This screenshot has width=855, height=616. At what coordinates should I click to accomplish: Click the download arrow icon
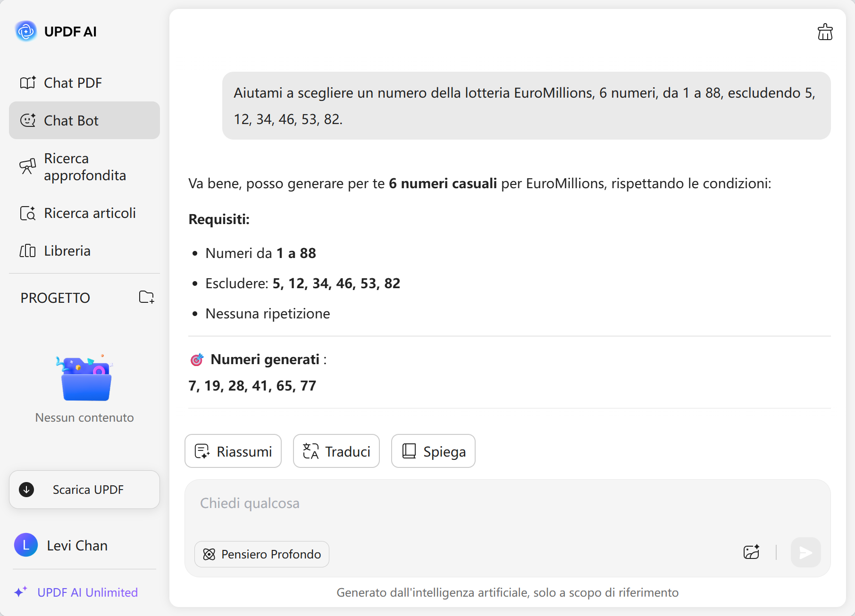pos(26,490)
